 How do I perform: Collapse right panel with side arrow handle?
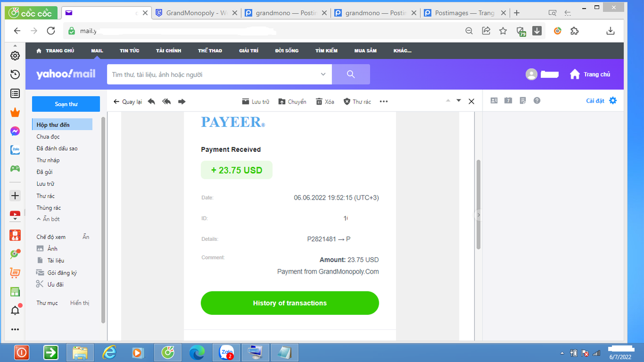[x=478, y=215]
